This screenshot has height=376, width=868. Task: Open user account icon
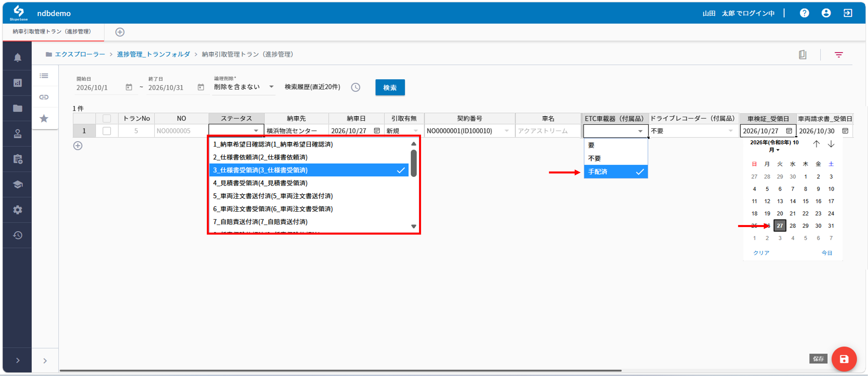[x=826, y=13]
